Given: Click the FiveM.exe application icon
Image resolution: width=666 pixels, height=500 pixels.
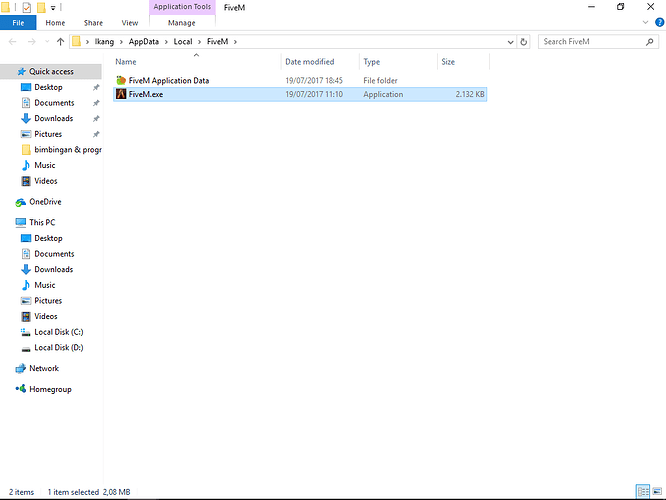Looking at the screenshot, I should coord(121,94).
